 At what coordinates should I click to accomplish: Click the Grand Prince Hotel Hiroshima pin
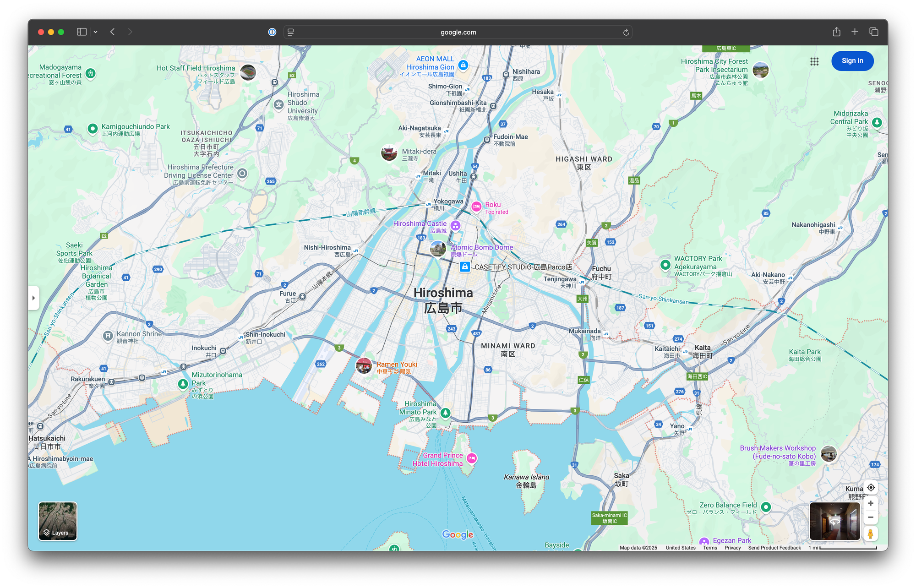472,458
